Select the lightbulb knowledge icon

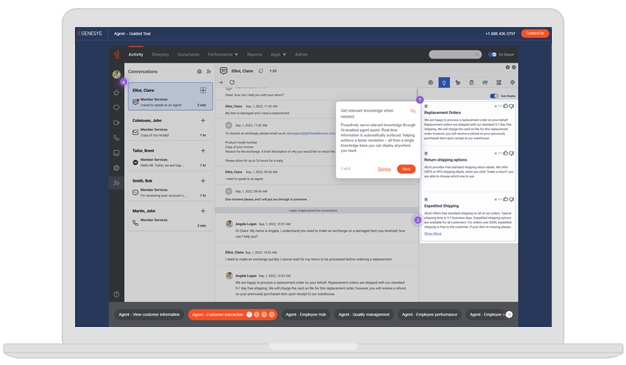coord(444,82)
